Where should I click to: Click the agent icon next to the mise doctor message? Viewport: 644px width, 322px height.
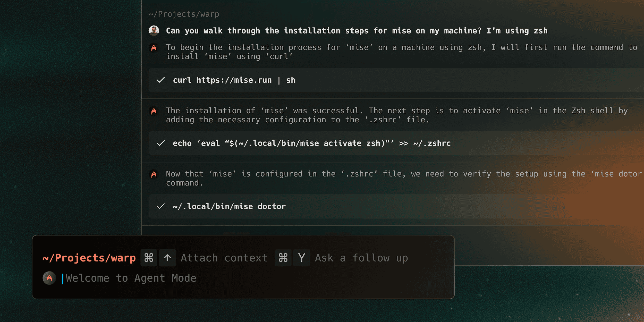[154, 174]
